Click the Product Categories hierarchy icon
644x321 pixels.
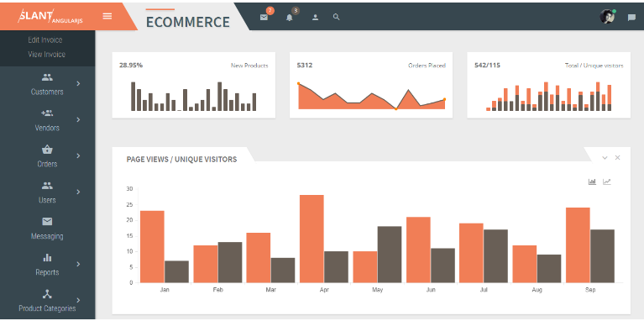[47, 294]
